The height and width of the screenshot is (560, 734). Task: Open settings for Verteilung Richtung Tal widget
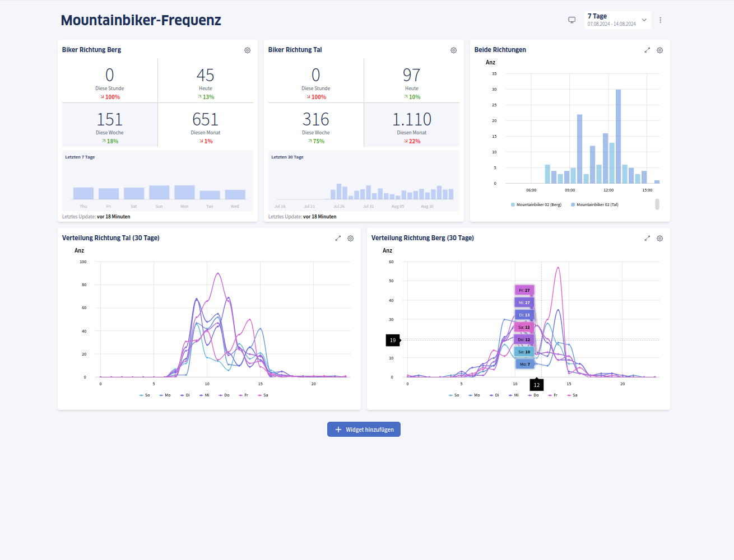[x=350, y=238]
